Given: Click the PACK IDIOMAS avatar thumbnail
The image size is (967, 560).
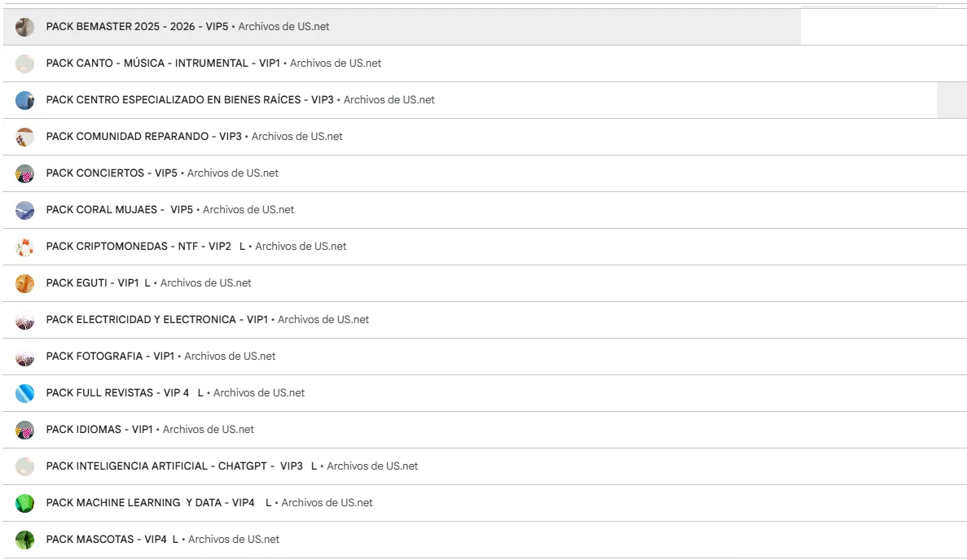Looking at the screenshot, I should pos(24,430).
